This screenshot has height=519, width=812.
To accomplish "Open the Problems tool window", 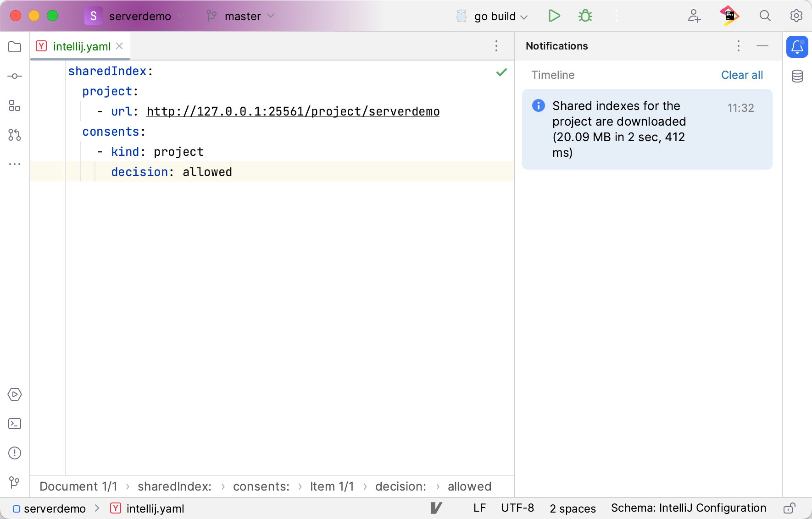I will (15, 453).
